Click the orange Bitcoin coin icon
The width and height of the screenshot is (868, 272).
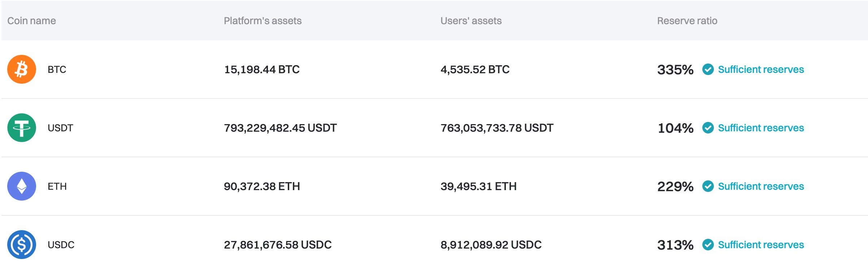point(22,69)
